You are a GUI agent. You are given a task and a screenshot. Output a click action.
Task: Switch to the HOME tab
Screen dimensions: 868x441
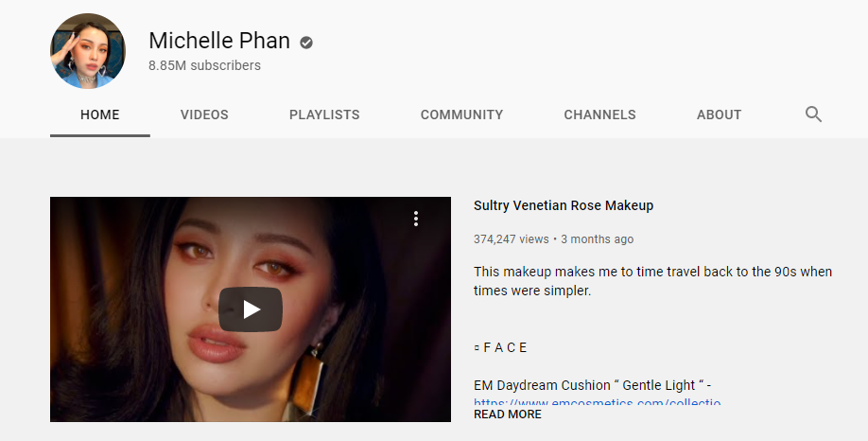[99, 115]
